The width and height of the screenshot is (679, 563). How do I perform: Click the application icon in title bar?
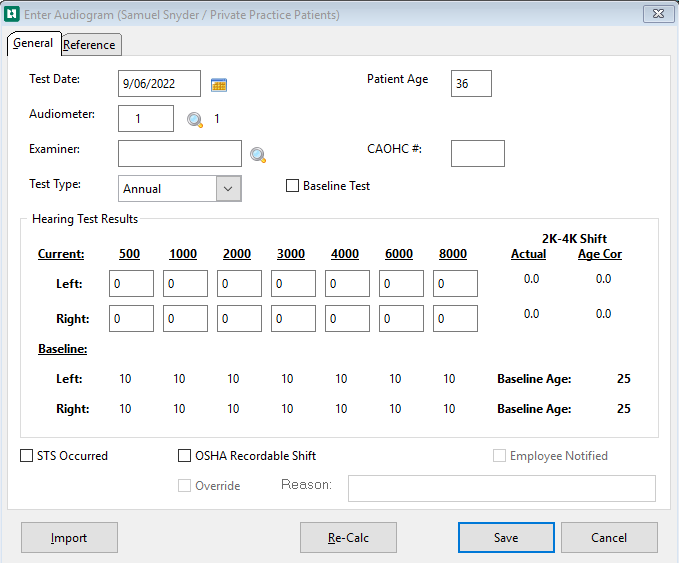(x=12, y=14)
